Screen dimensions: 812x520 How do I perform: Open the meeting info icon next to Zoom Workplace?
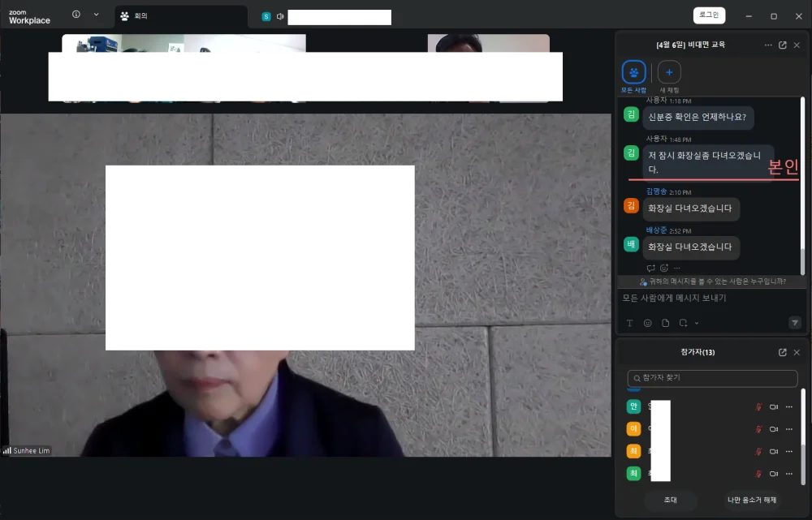tap(76, 15)
